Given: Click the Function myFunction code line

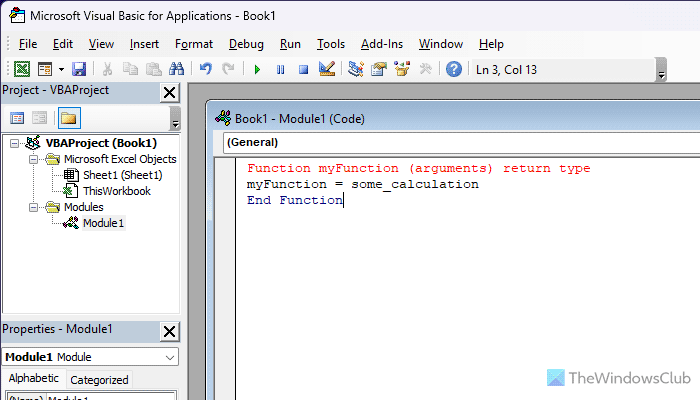Looking at the screenshot, I should click(x=418, y=168).
